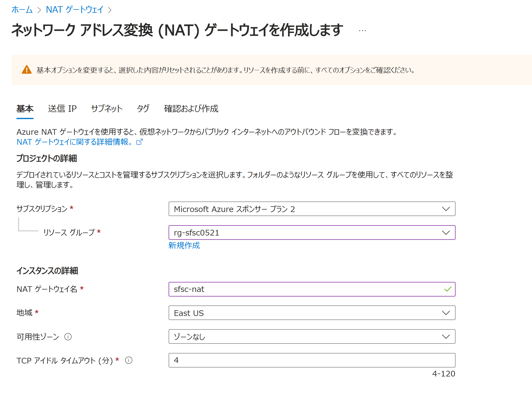
Task: Open 可用性ゾーン dropdown showing ゾーンなし
Action: click(312, 336)
